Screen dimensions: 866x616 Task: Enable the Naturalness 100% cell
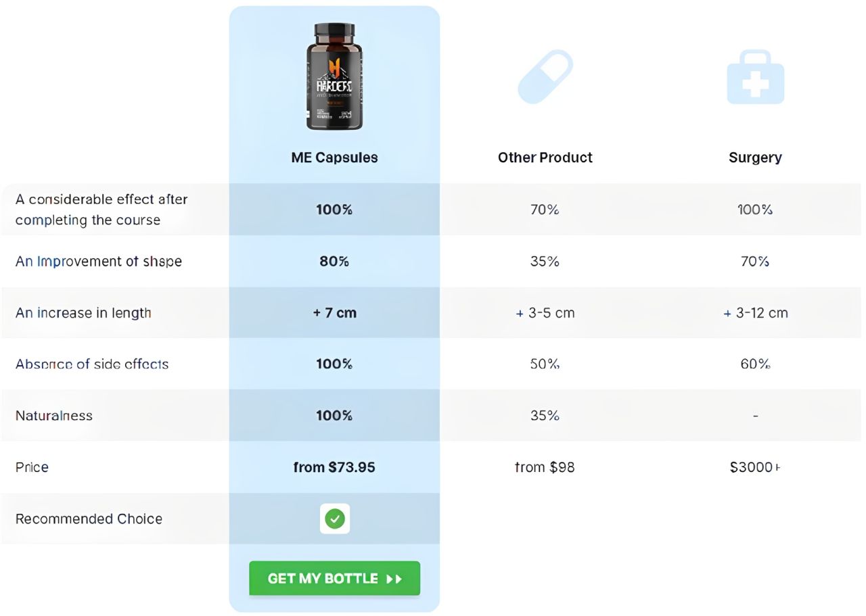(334, 415)
